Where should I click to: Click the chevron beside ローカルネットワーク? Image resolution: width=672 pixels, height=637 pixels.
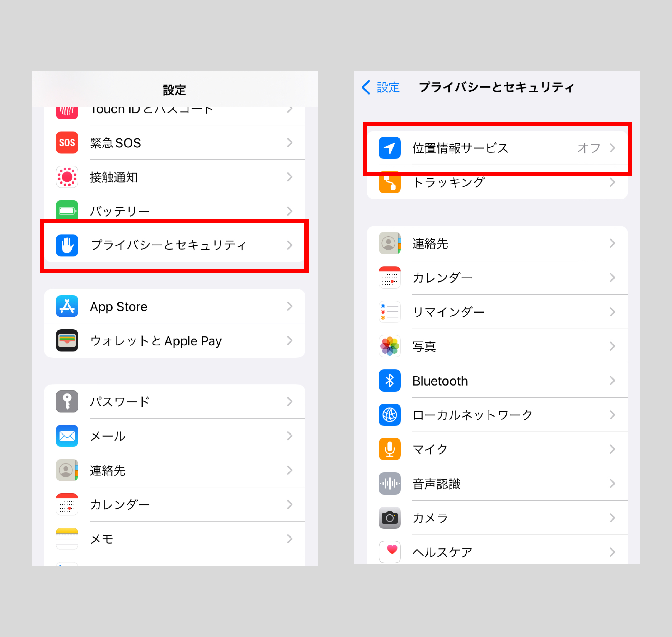coord(612,415)
